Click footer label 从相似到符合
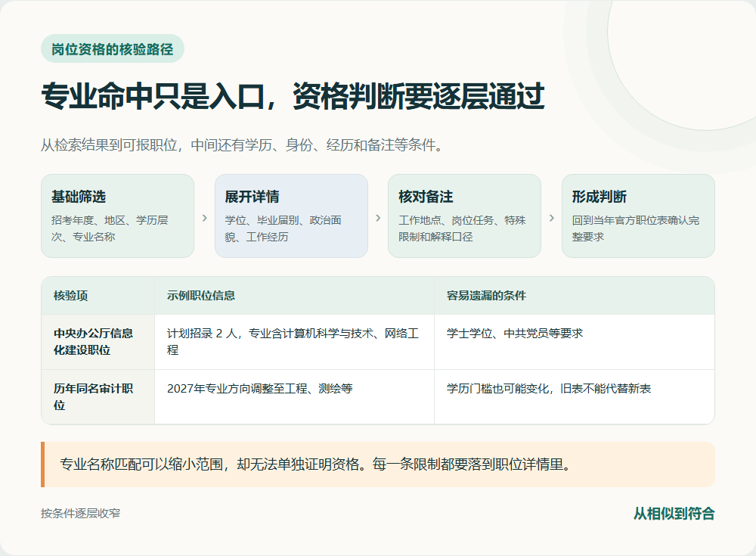The image size is (756, 556). (x=674, y=514)
